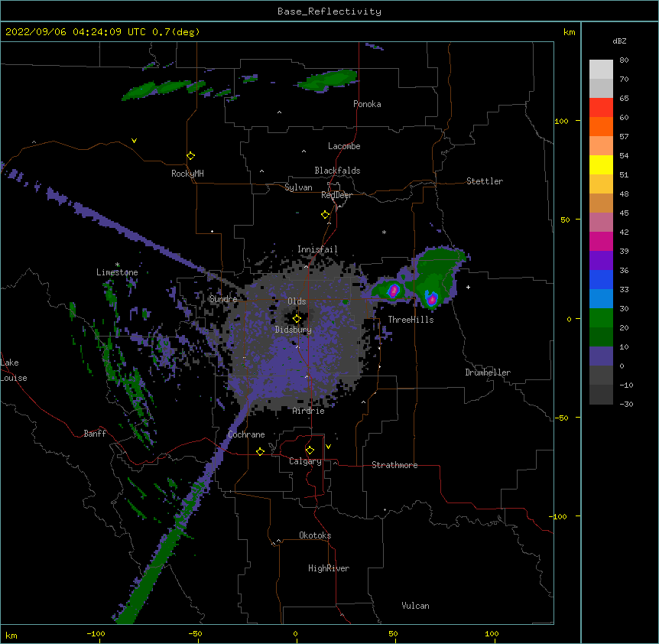Click the Ponoka city label
This screenshot has height=644, width=659.
pos(367,104)
